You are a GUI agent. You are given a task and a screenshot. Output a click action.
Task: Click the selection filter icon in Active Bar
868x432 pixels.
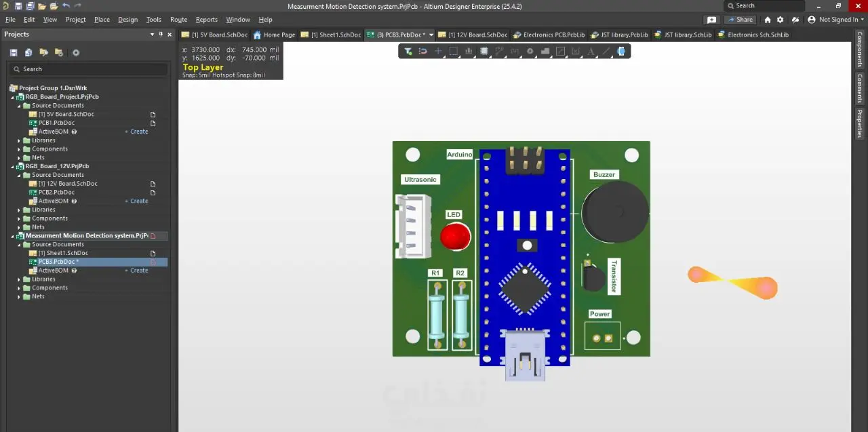[x=408, y=51]
